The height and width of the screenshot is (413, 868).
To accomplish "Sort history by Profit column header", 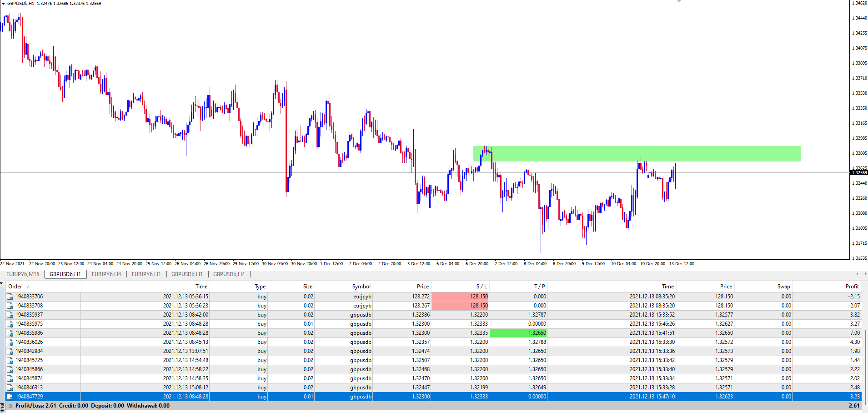I will tap(827, 287).
